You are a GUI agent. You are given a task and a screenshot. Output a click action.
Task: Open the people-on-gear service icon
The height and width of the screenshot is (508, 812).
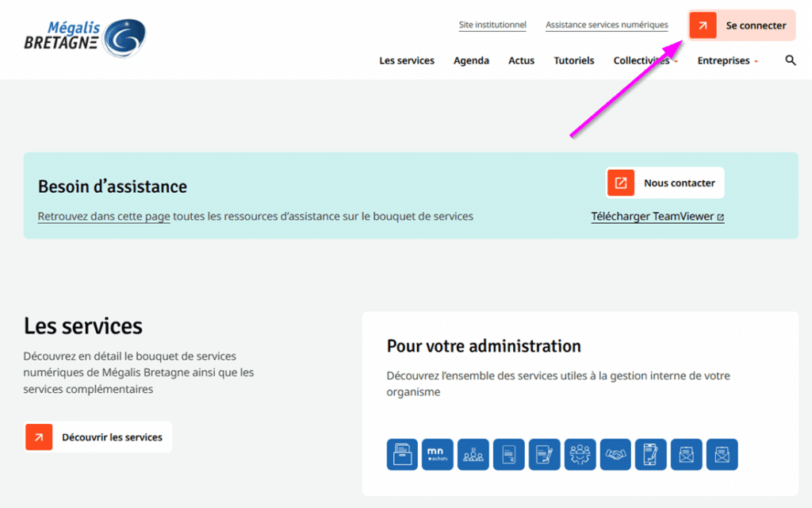(580, 455)
